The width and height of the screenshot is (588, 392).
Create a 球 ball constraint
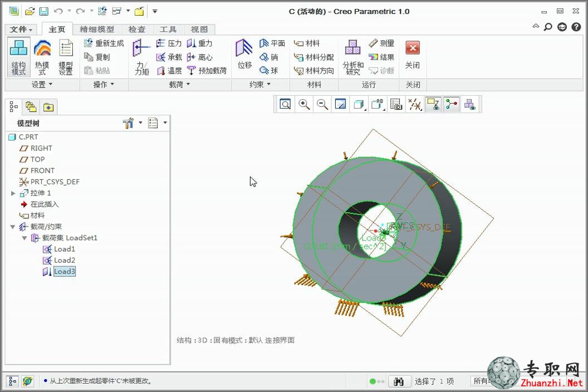269,71
